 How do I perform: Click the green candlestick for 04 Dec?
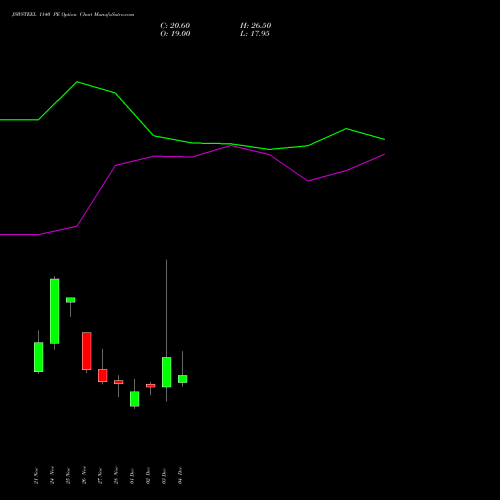(x=183, y=379)
